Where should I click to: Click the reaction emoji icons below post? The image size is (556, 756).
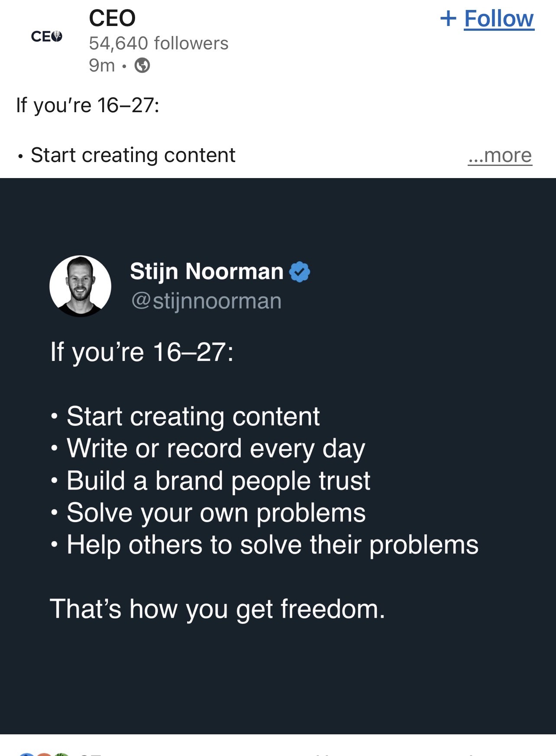pos(43,754)
